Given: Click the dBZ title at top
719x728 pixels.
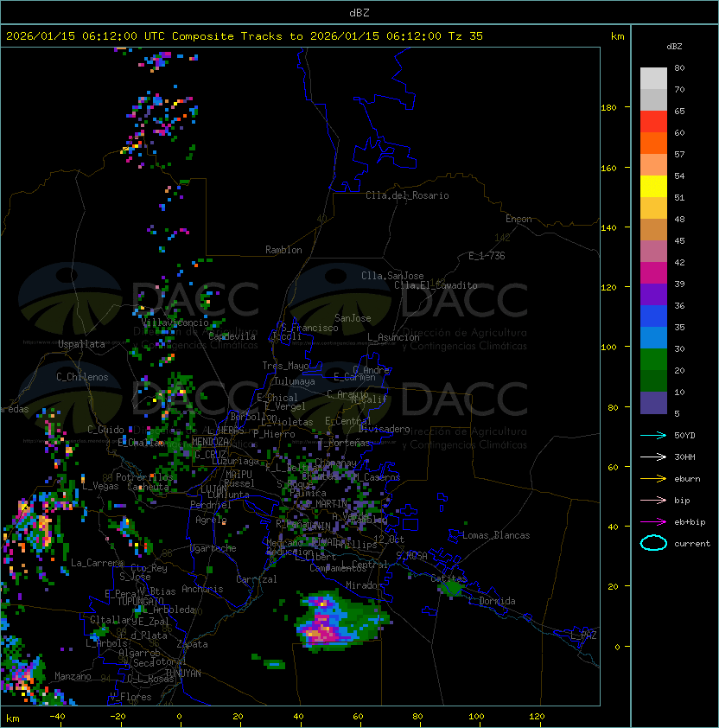Looking at the screenshot, I should pos(359,12).
